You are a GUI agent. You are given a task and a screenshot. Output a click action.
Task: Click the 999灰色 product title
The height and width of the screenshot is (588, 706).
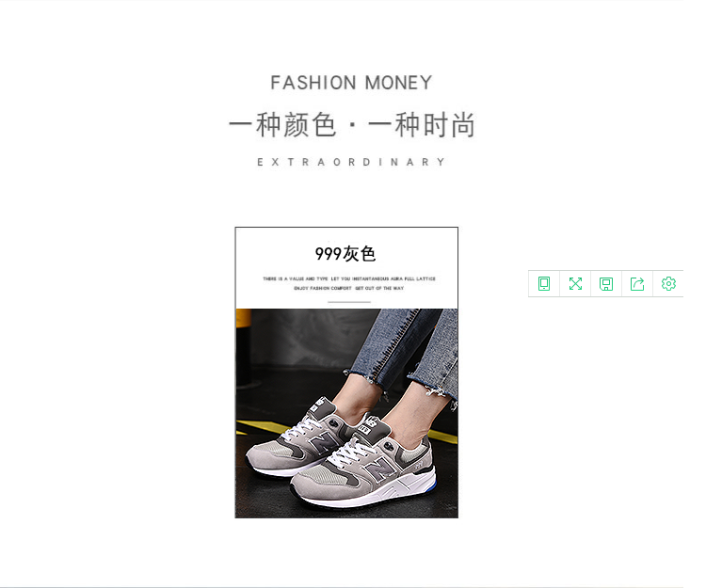coord(345,254)
